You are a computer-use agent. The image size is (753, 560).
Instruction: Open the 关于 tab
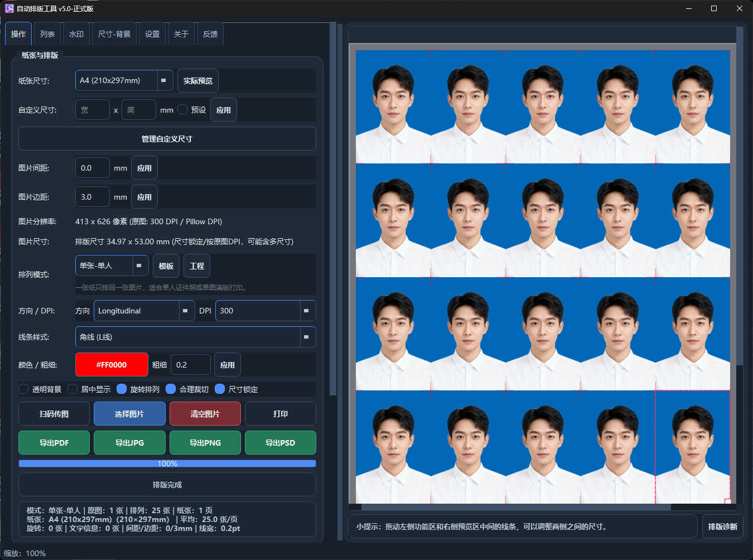coord(181,34)
